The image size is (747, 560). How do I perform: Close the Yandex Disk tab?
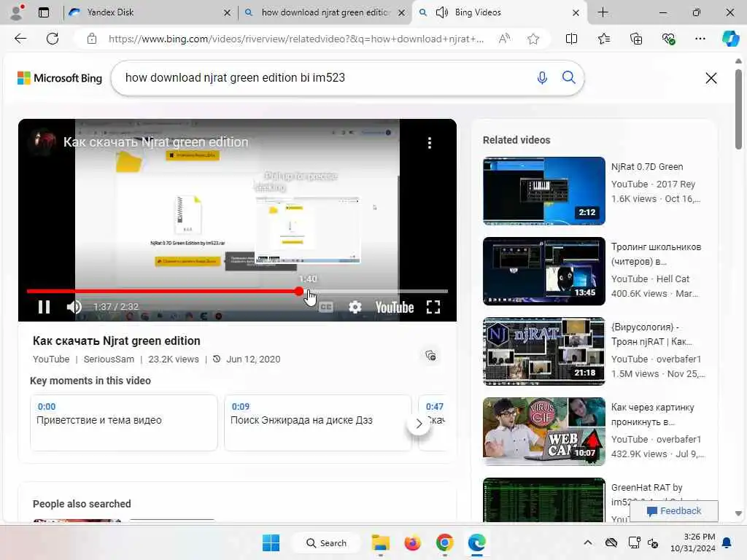(228, 13)
